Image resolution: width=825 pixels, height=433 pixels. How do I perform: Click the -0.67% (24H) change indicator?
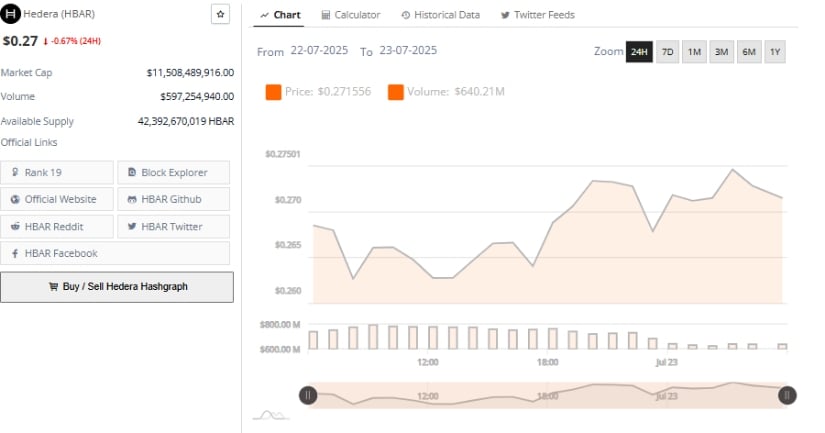click(x=72, y=41)
